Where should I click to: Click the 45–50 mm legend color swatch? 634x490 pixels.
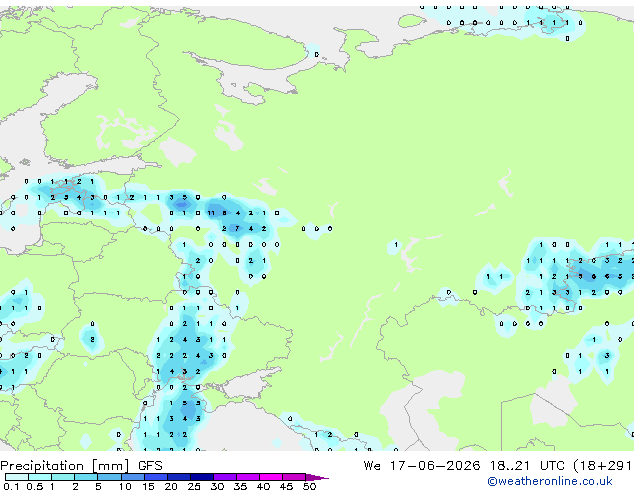(x=294, y=477)
